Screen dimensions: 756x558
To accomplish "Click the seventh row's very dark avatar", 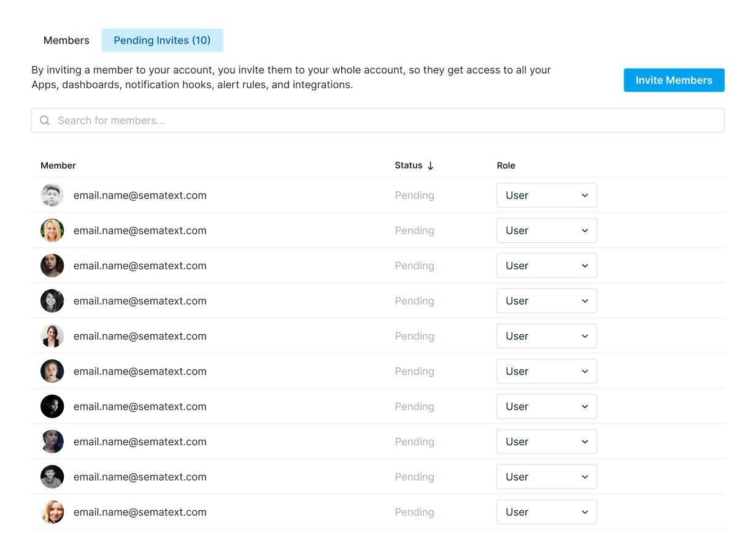I will (52, 407).
